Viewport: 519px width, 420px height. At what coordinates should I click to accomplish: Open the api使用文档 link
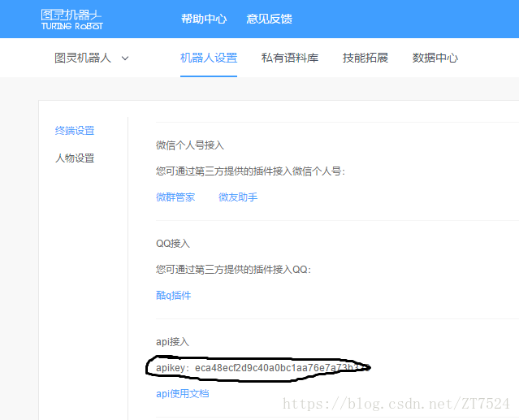[x=183, y=393]
